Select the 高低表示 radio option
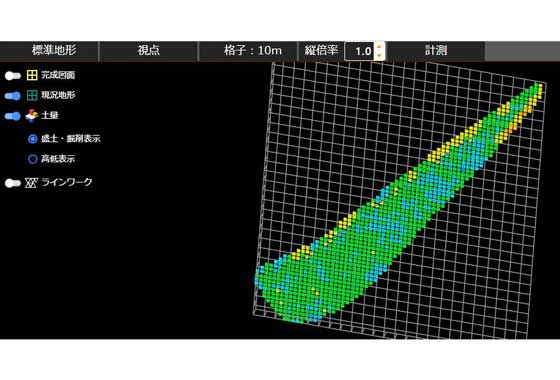The image size is (560, 380). point(32,159)
